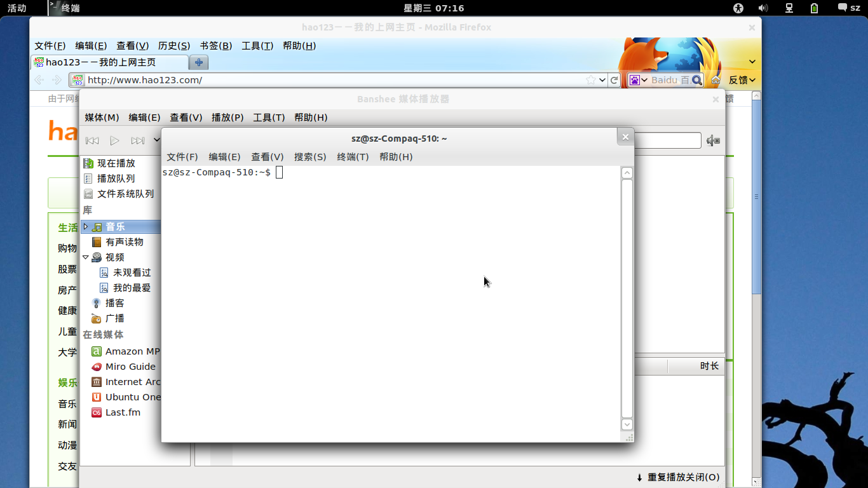
Task: Click the Firefox page scrollbar up arrow
Action: click(x=756, y=96)
